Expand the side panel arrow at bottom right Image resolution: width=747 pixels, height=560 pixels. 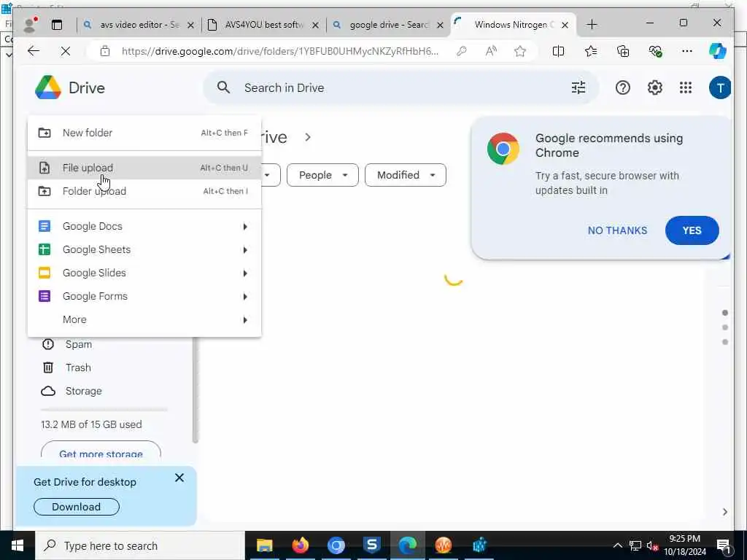(x=724, y=512)
